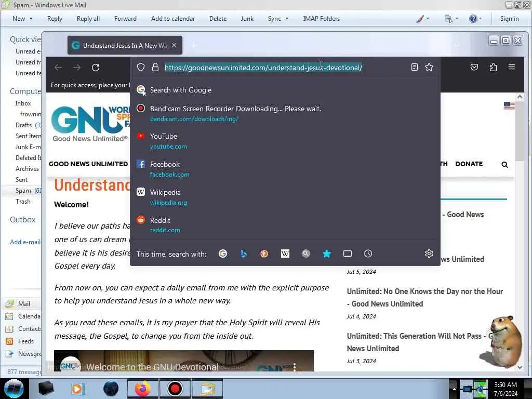
Task: Click the website magnifier search icon
Action: pos(504,165)
